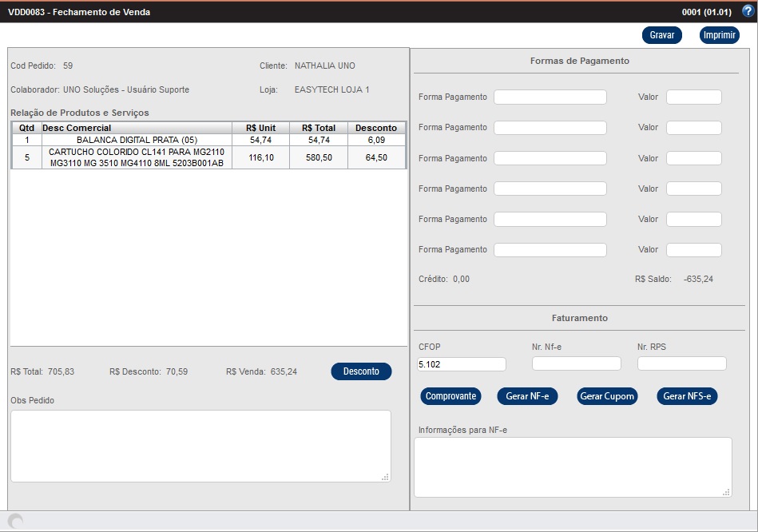Click the blue help question mark icon
The height and width of the screenshot is (532, 758).
(x=747, y=12)
